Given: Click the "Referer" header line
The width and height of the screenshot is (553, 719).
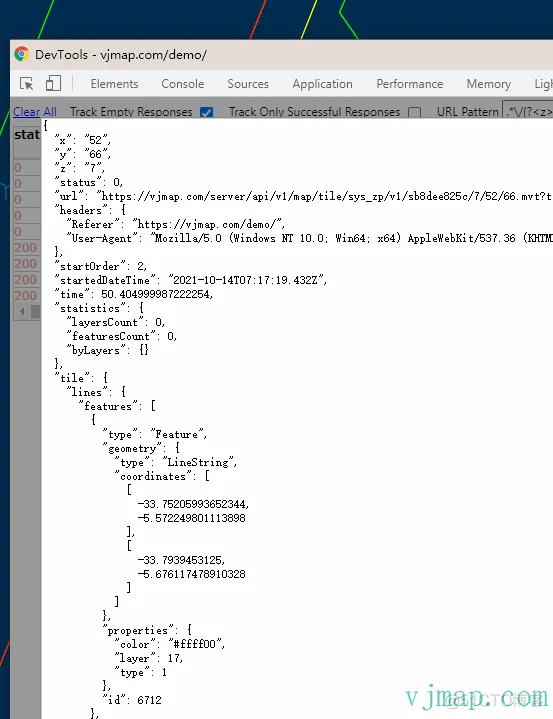Looking at the screenshot, I should [x=176, y=224].
